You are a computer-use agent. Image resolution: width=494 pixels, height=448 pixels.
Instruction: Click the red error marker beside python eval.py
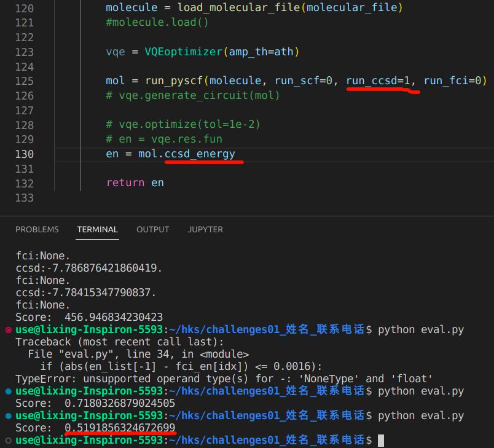8,330
